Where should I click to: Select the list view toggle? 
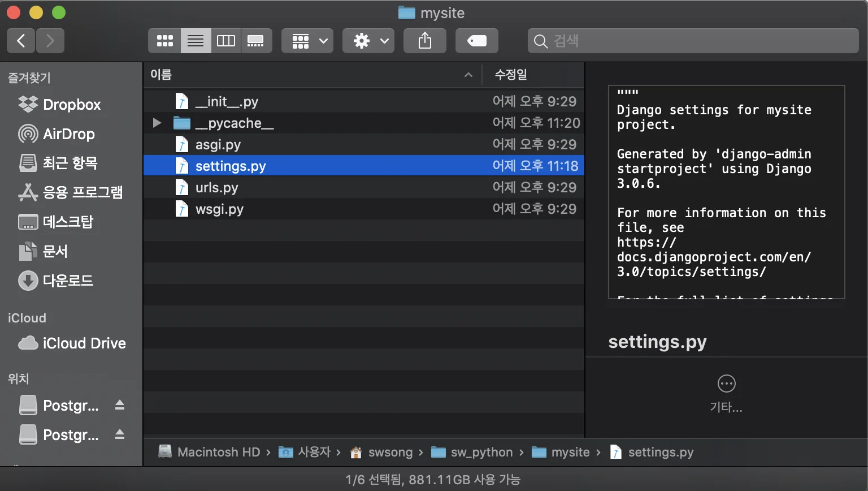click(196, 41)
